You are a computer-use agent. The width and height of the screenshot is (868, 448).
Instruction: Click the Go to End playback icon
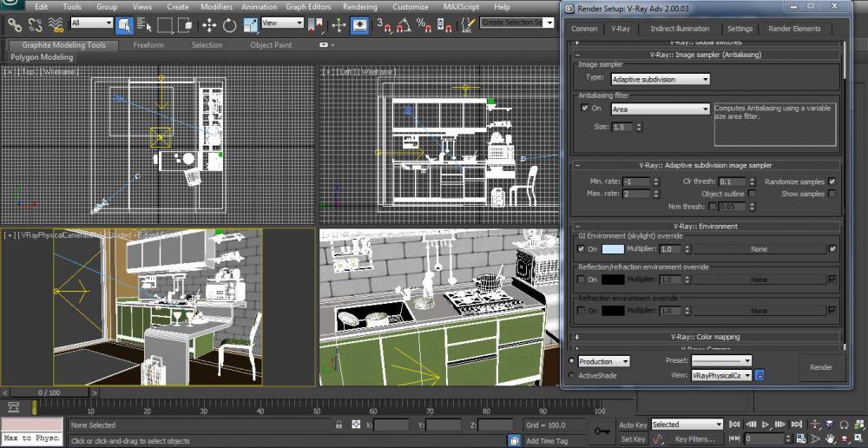coord(796,425)
